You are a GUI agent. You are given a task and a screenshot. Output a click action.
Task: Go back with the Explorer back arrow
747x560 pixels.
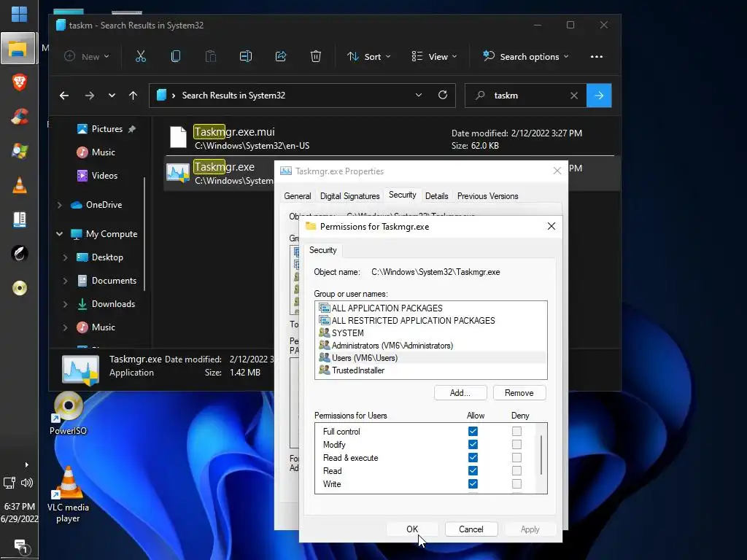tap(64, 96)
